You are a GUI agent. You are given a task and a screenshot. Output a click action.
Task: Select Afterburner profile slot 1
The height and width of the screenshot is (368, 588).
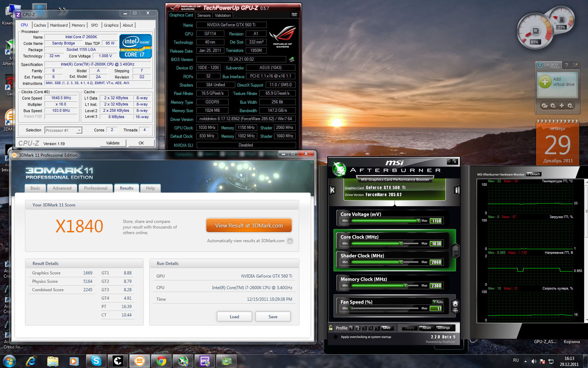[x=351, y=328]
